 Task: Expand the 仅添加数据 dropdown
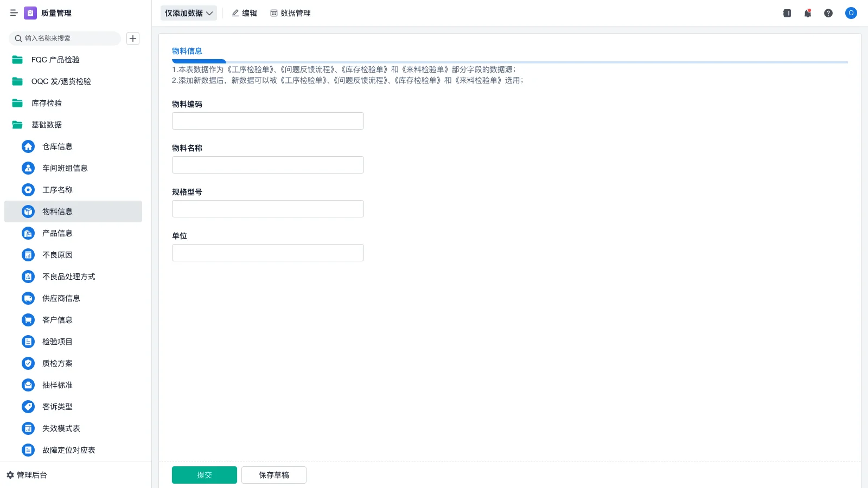click(188, 13)
